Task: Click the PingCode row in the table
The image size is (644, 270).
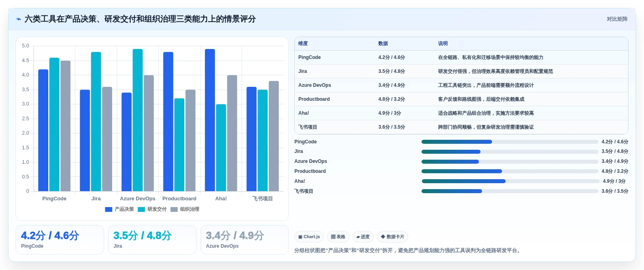Action: [461, 58]
